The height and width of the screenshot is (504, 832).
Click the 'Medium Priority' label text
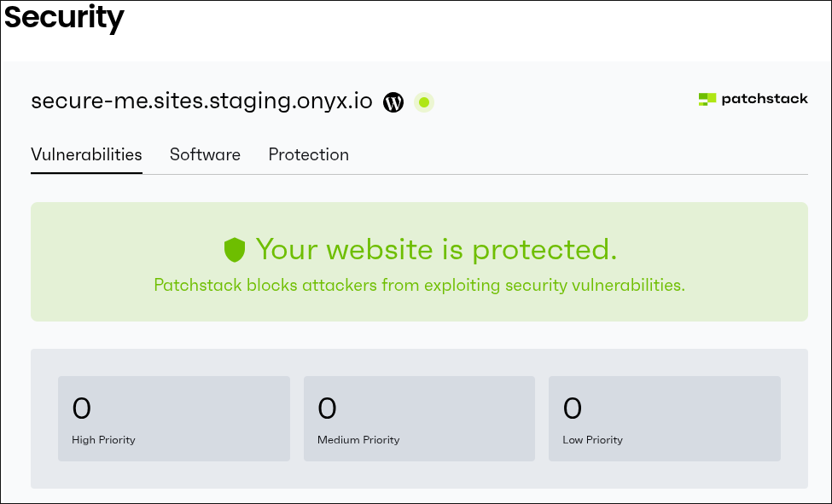358,440
